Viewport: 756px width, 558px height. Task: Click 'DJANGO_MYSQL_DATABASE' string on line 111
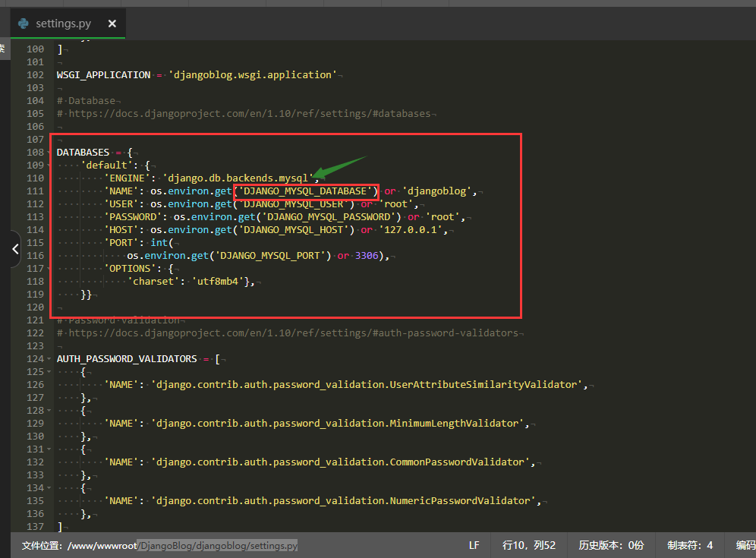pyautogui.click(x=305, y=191)
